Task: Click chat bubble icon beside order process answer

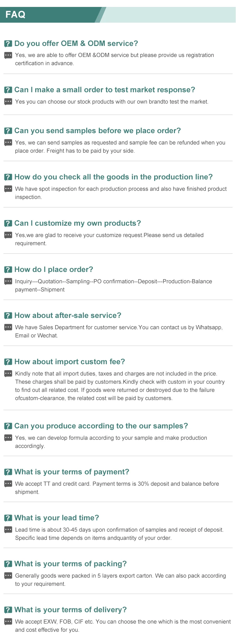Action: [x=8, y=281]
